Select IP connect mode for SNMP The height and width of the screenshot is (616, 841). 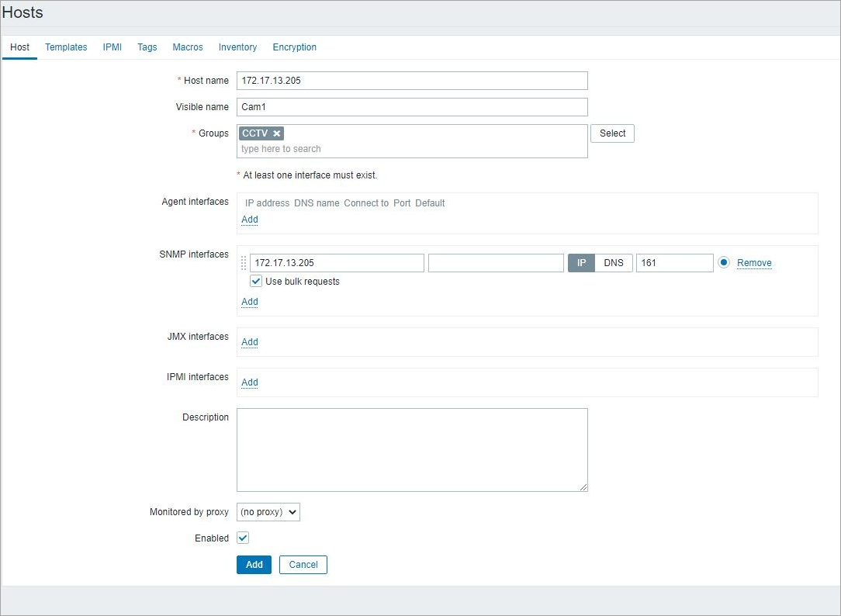click(581, 263)
